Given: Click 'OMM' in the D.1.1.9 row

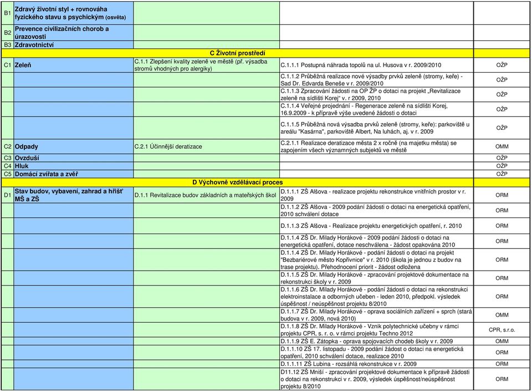Looking at the screenshot, I should pos(502,342).
